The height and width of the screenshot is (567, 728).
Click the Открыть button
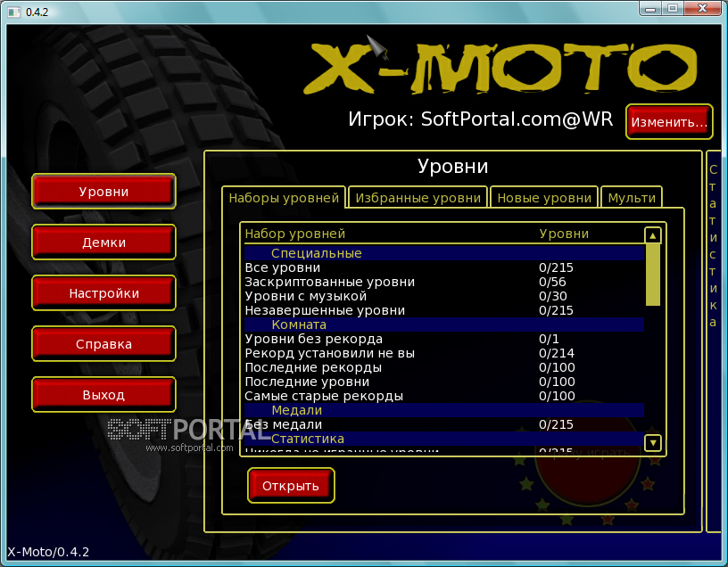[x=291, y=485]
